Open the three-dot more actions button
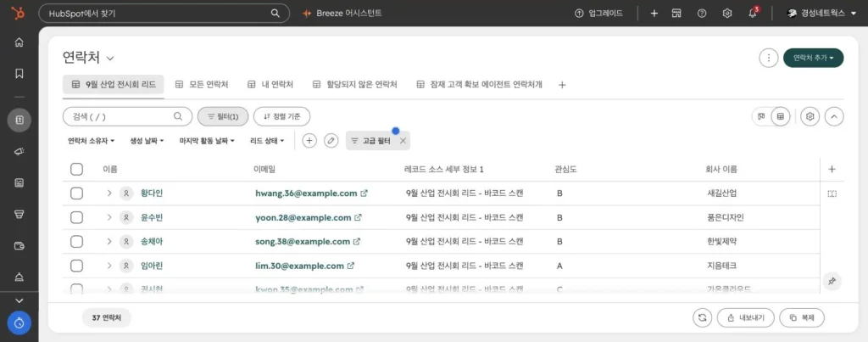 (x=768, y=58)
